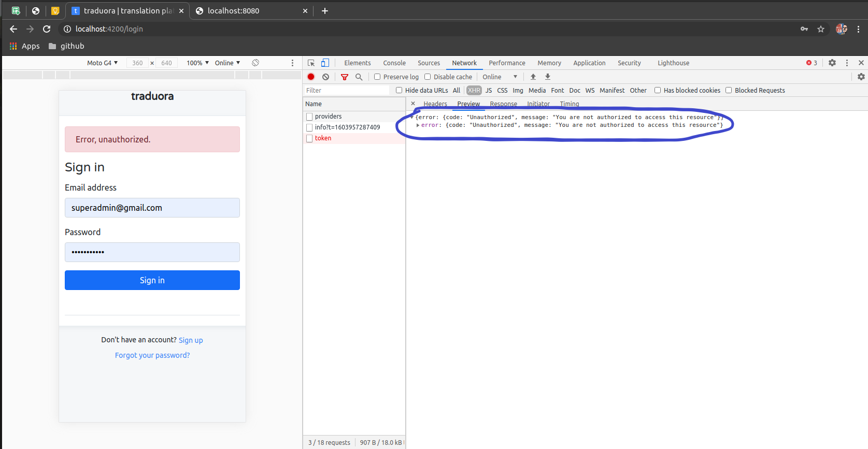
Task: Enable the Disable cache checkbox
Action: click(428, 77)
